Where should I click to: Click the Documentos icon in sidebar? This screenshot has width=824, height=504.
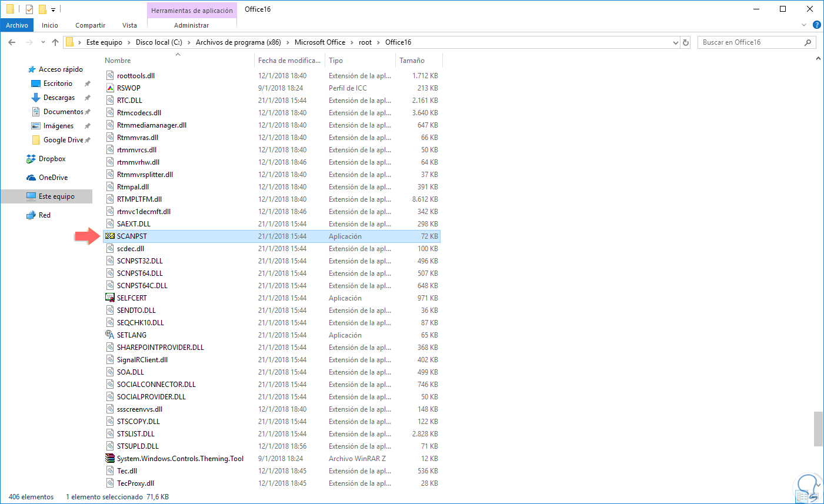[36, 112]
